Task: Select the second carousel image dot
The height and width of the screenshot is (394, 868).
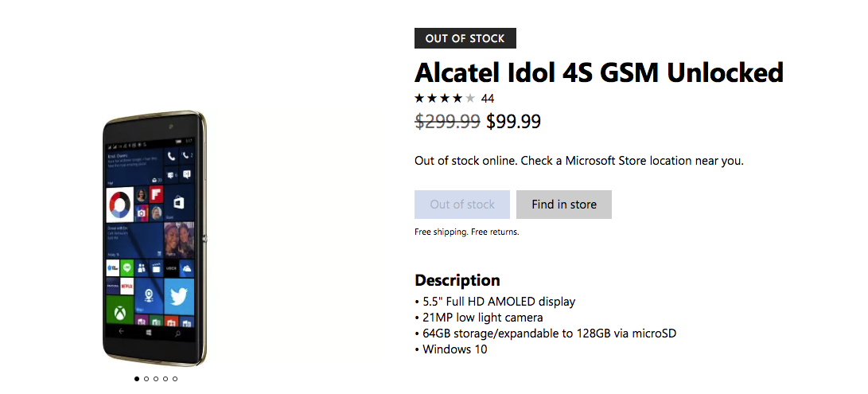Action: (146, 379)
